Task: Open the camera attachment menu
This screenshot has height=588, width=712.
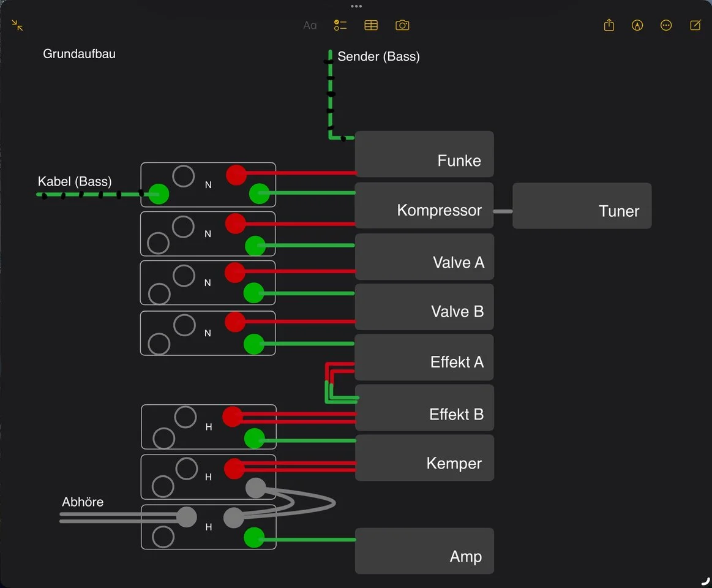Action: coord(402,25)
